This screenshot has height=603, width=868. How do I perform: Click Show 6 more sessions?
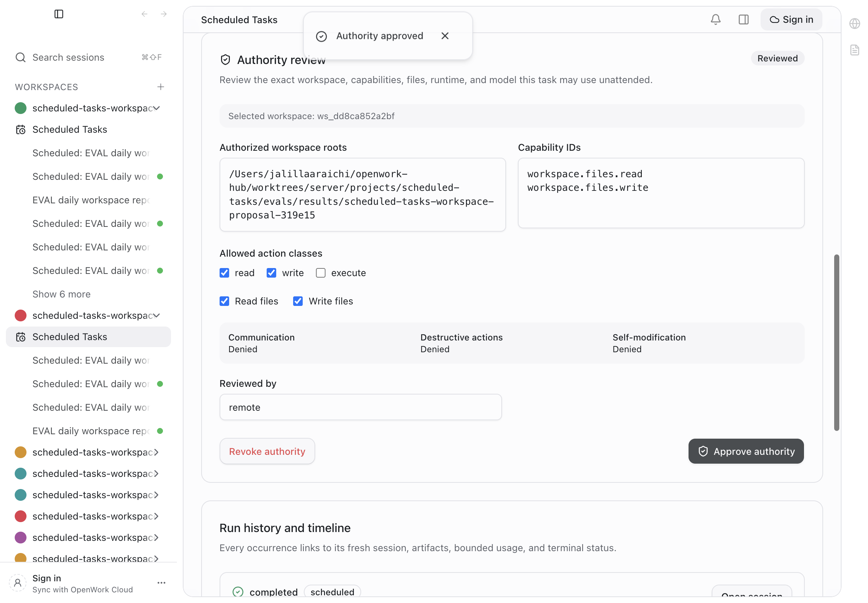tap(61, 294)
